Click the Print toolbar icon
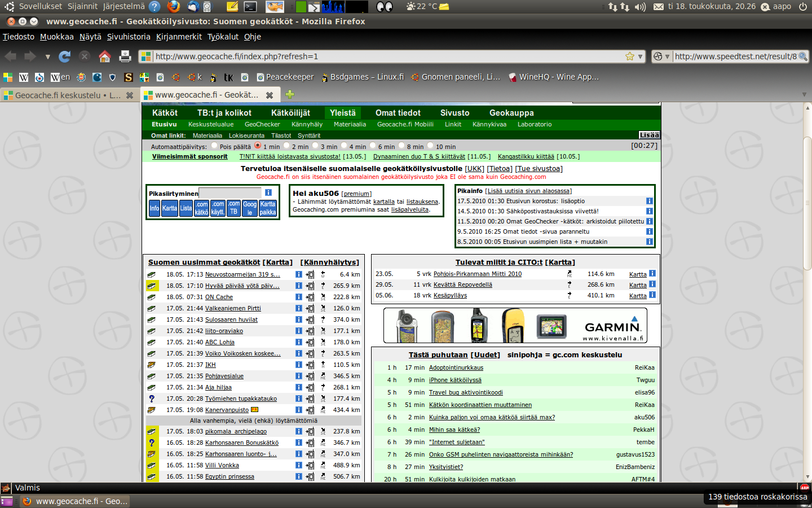 coord(125,56)
